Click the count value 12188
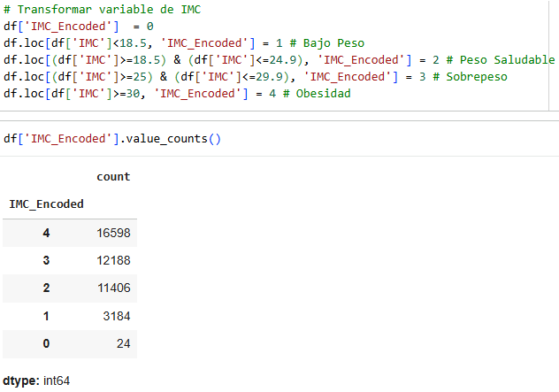 (113, 260)
